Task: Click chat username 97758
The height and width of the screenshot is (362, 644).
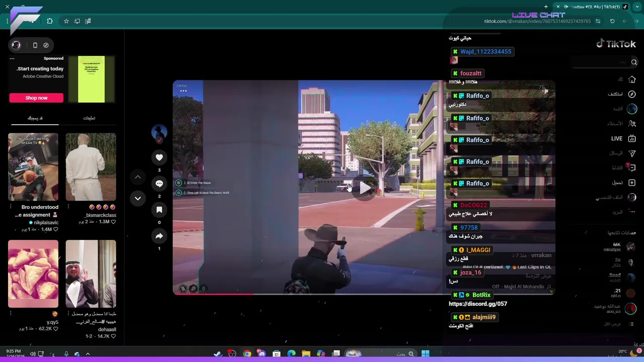Action: click(x=469, y=227)
